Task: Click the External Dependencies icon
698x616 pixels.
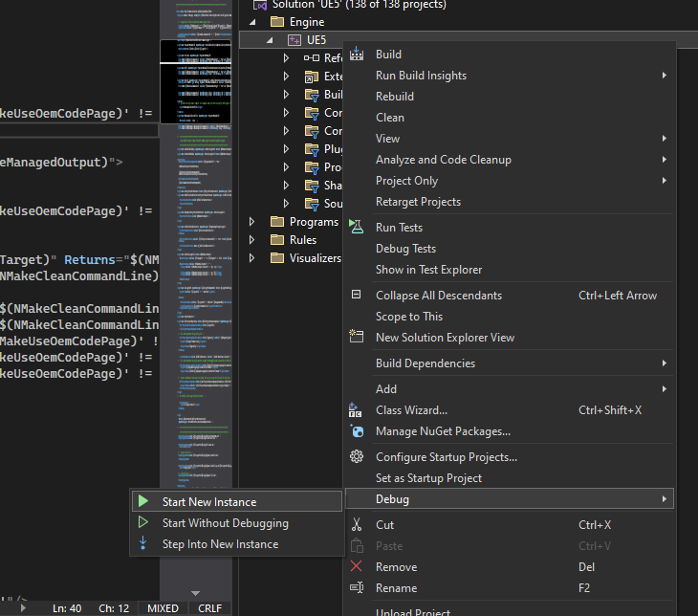Action: click(312, 77)
